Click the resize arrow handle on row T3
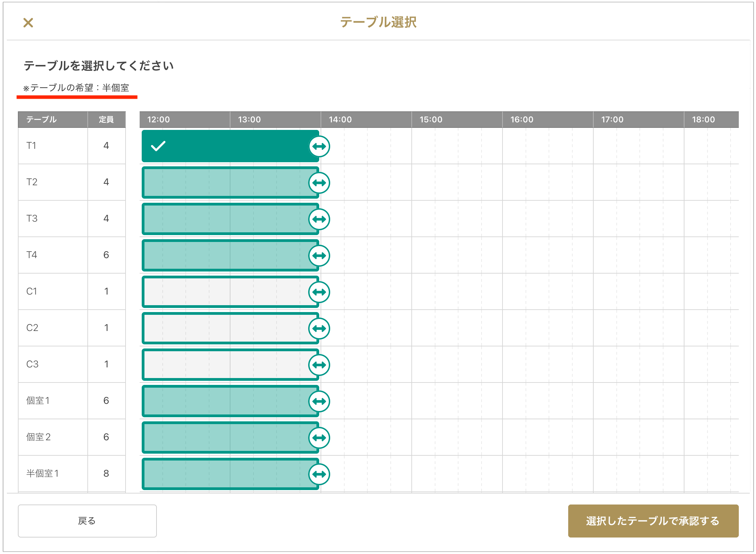The image size is (756, 554). coord(319,219)
